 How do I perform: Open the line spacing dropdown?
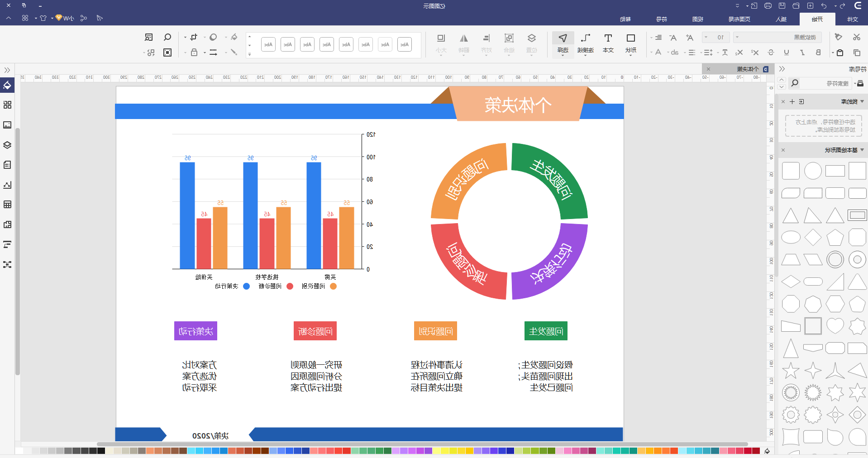(x=706, y=52)
